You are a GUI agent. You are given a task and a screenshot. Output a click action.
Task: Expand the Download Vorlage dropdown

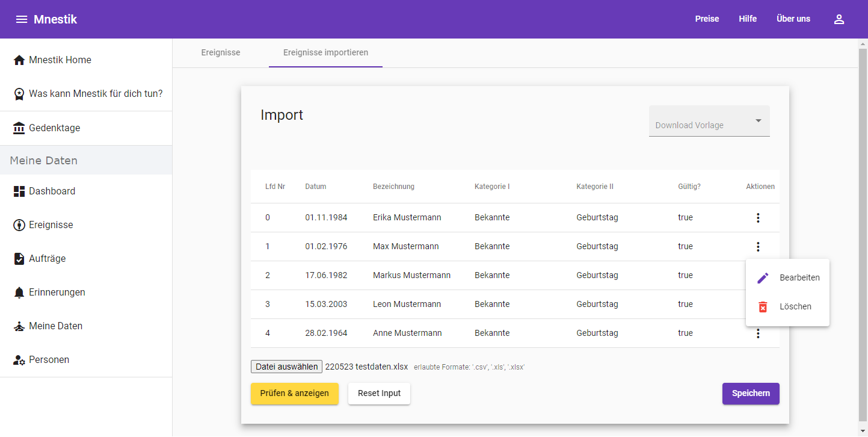[x=709, y=122]
